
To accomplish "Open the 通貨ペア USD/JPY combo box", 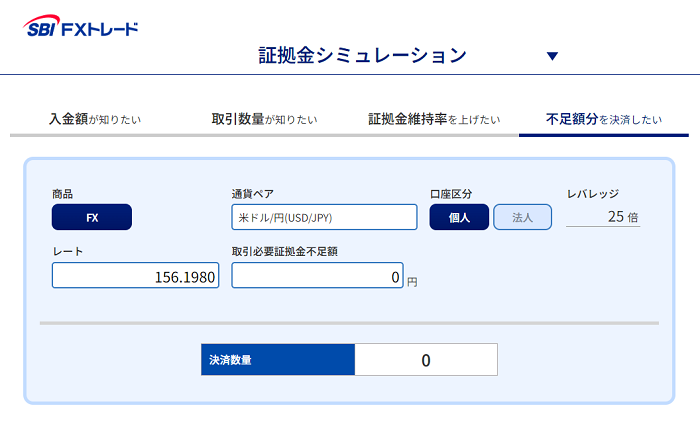I will pos(325,217).
